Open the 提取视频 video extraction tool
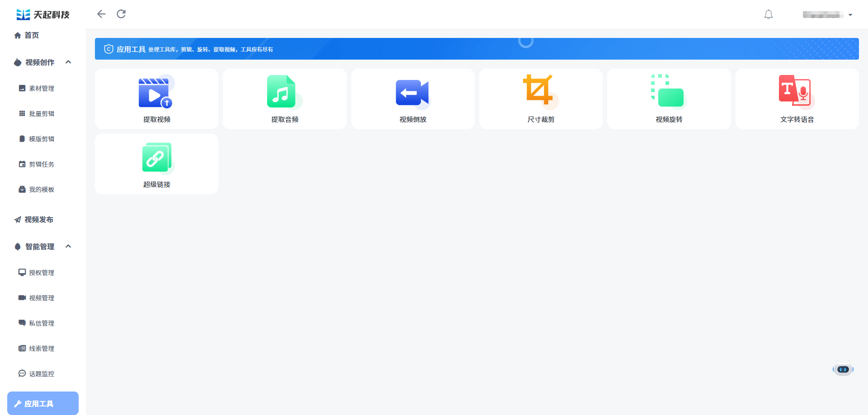This screenshot has width=868, height=415. (156, 99)
